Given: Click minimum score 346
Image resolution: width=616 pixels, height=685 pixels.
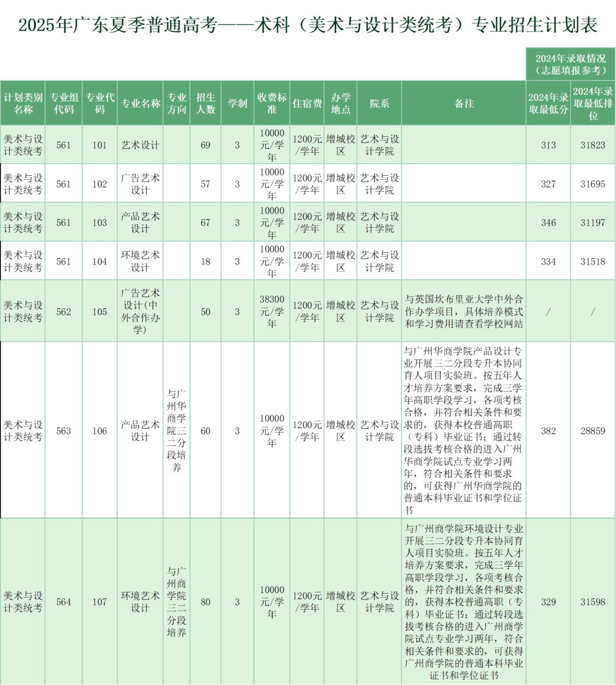Looking at the screenshot, I should [x=548, y=223].
